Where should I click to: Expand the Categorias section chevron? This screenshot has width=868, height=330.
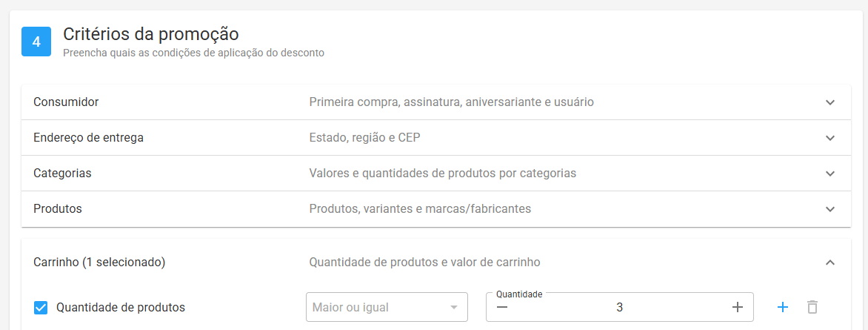[x=829, y=173]
